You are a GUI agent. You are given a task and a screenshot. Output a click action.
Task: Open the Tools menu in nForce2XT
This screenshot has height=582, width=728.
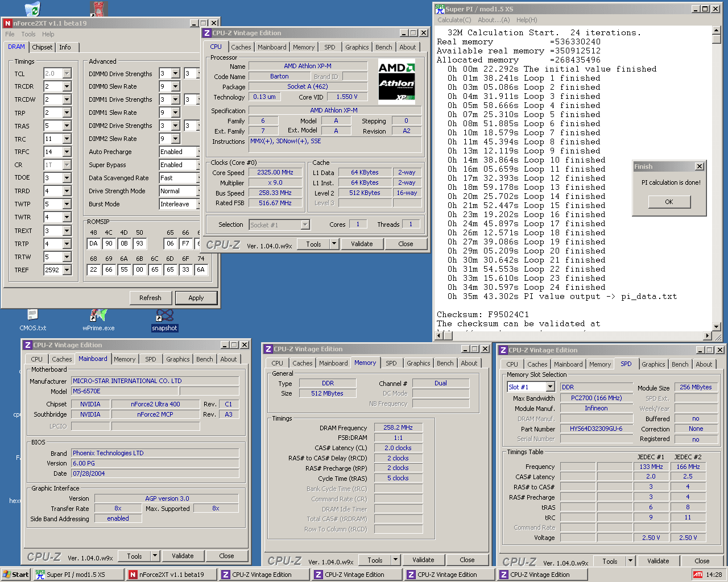[28, 34]
